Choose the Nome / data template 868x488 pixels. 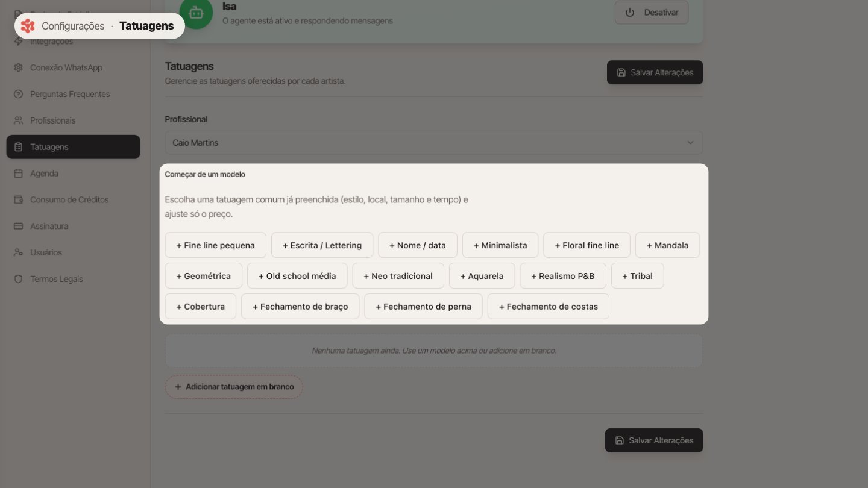[x=418, y=245]
